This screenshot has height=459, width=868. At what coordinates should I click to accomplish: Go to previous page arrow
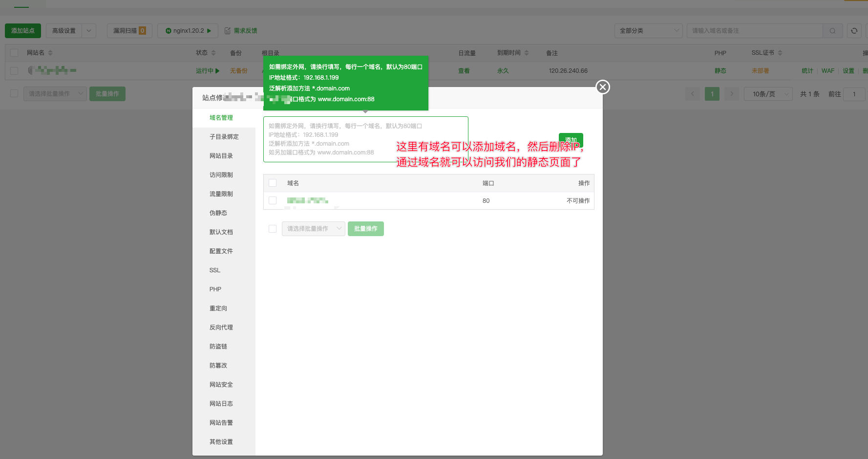click(x=693, y=94)
